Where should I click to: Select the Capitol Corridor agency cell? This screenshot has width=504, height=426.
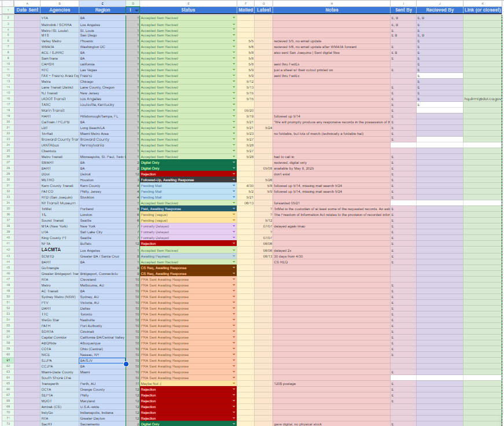coord(60,337)
